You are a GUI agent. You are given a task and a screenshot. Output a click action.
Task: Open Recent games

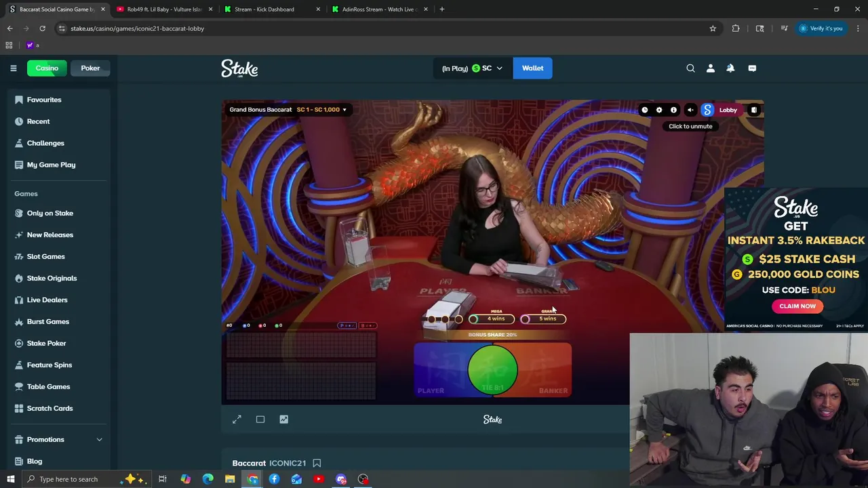[x=38, y=121]
